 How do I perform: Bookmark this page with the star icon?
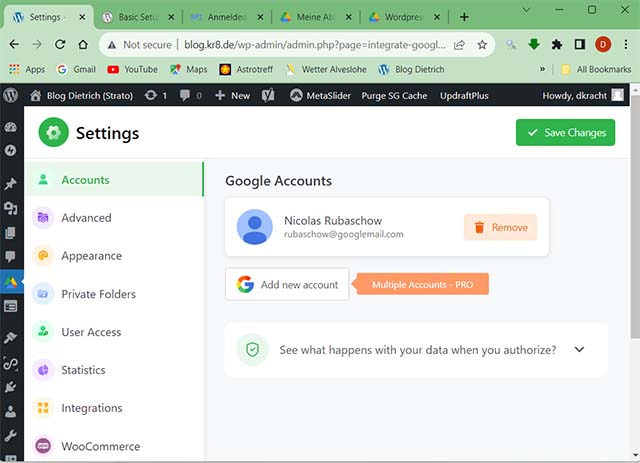coord(482,45)
